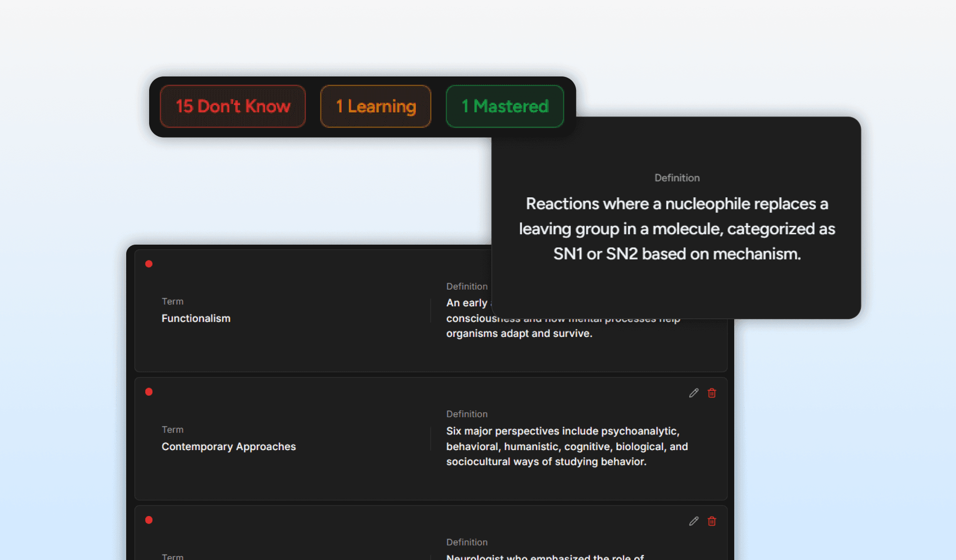Click red trash icon on third card
The height and width of the screenshot is (560, 956).
tap(712, 521)
